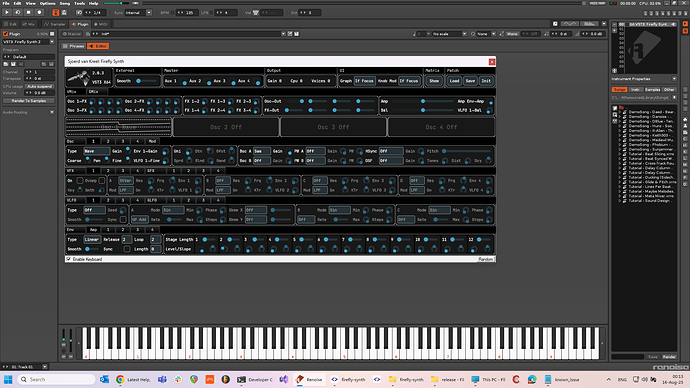This screenshot has width=690, height=388.
Task: Open the HSync Off dropdown
Action: click(391, 151)
